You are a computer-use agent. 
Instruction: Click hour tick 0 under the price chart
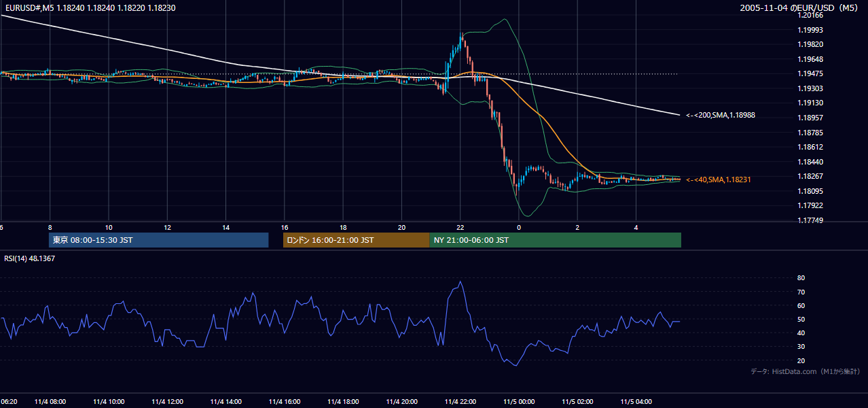(519, 227)
